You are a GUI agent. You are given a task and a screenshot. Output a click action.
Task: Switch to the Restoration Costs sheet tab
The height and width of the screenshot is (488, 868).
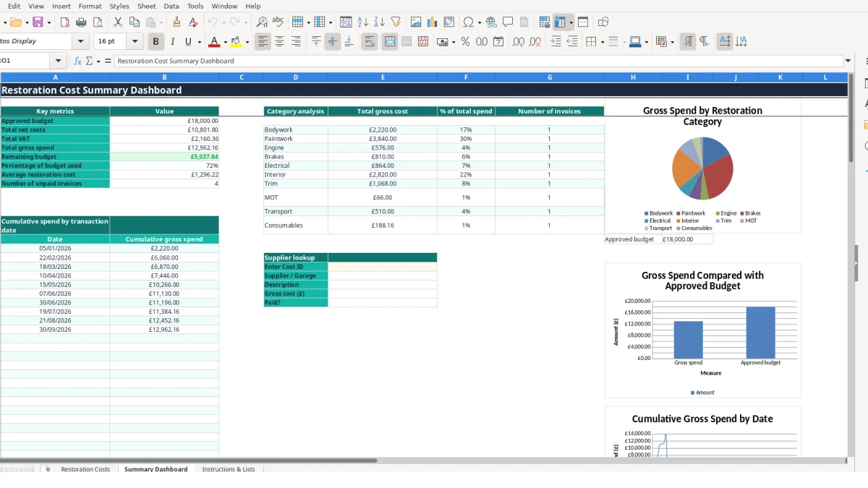[x=85, y=469]
